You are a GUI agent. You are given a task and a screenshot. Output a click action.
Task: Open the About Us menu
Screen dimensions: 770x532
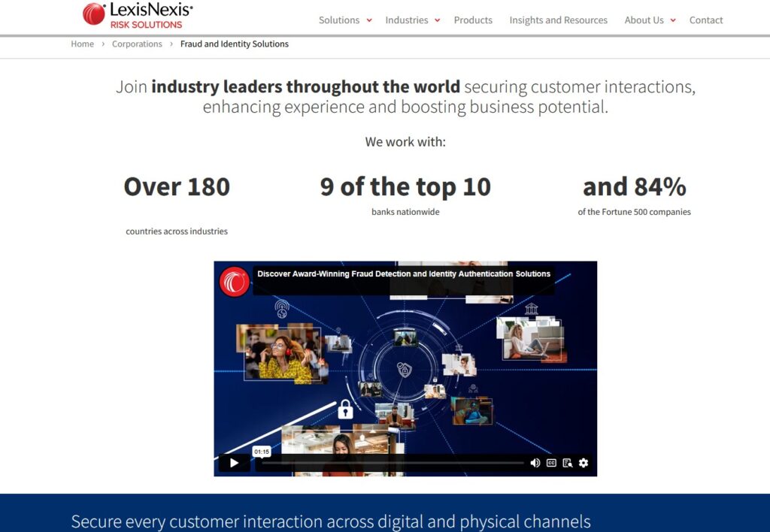(x=644, y=20)
